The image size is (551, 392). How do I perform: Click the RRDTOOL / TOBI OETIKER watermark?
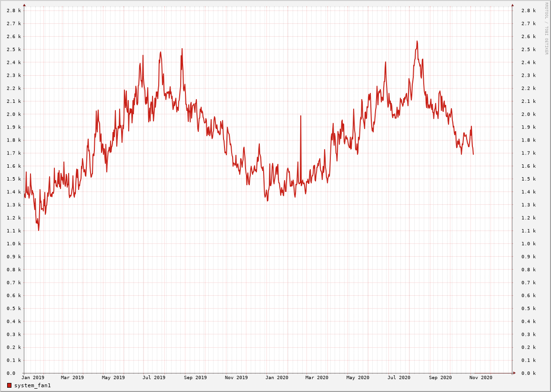pos(546,29)
